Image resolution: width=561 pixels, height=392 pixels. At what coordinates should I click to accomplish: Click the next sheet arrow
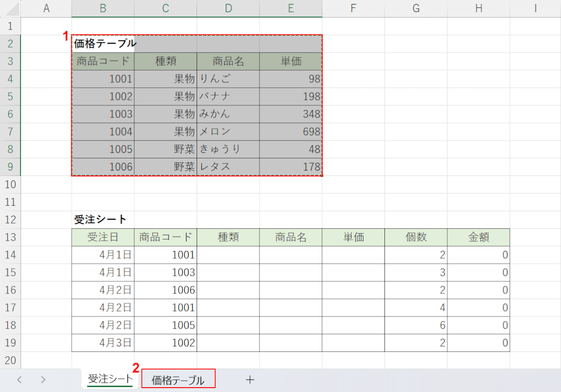point(43,380)
